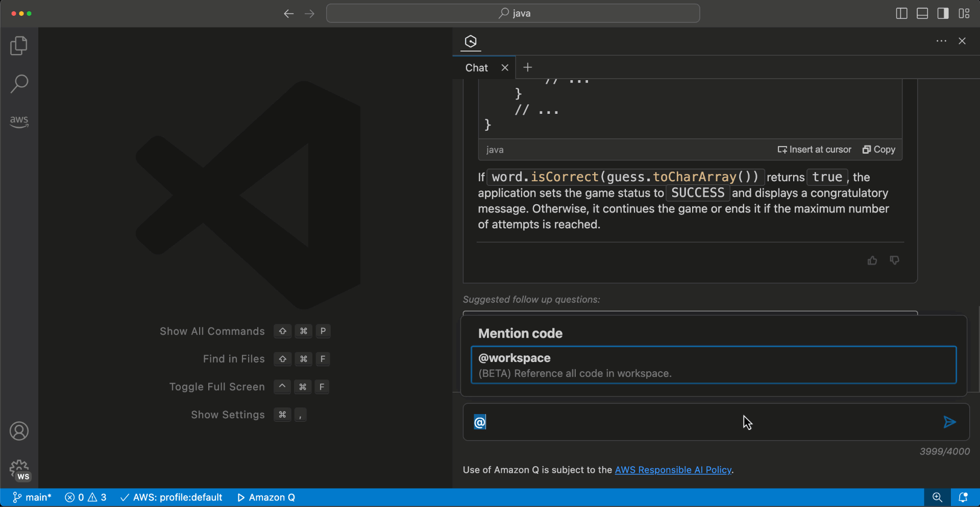
Task: Open the AWS extension sidebar
Action: 19,122
